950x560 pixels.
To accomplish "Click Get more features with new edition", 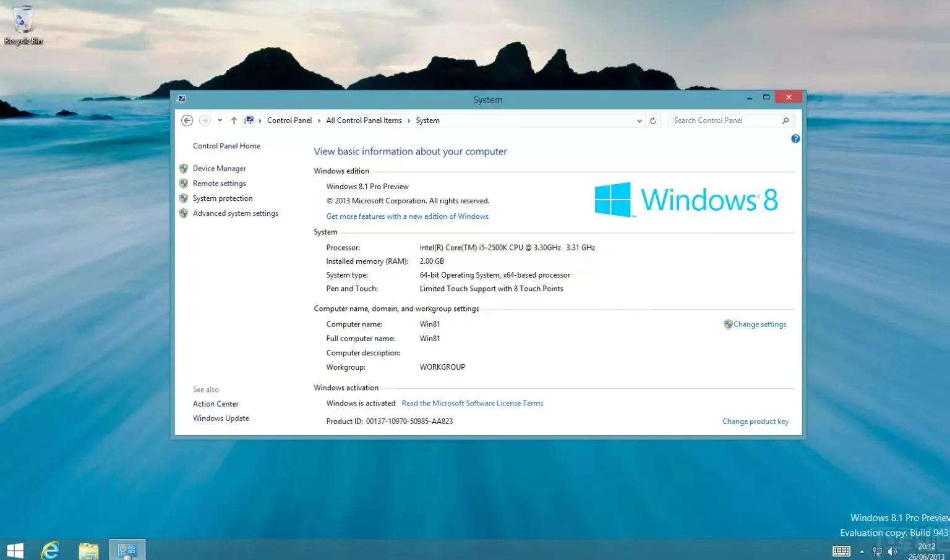I will pos(407,216).
